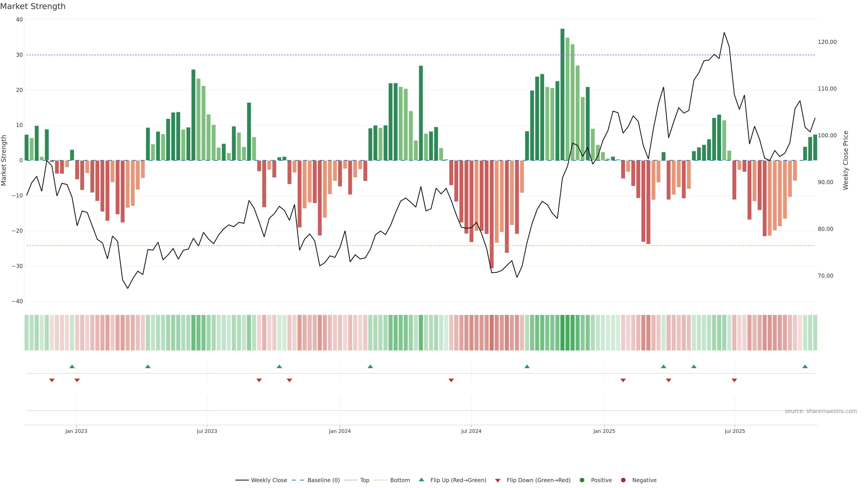Click Flip Down (Green→Red) legend triangle
868x488 pixels.
[x=498, y=481]
